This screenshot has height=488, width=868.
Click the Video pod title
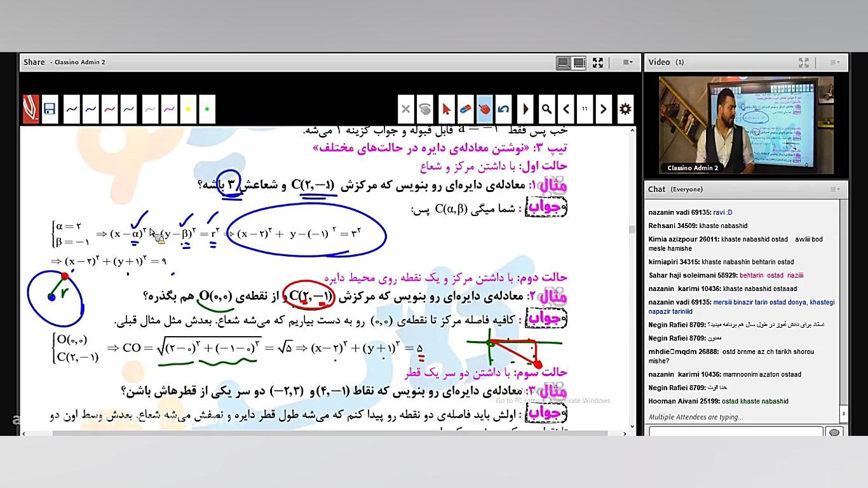point(659,62)
